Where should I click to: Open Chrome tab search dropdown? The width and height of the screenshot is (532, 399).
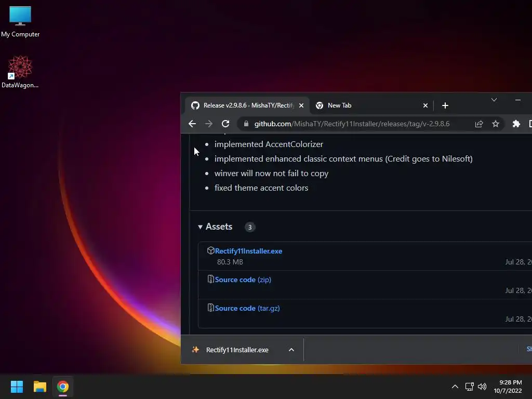[x=494, y=100]
